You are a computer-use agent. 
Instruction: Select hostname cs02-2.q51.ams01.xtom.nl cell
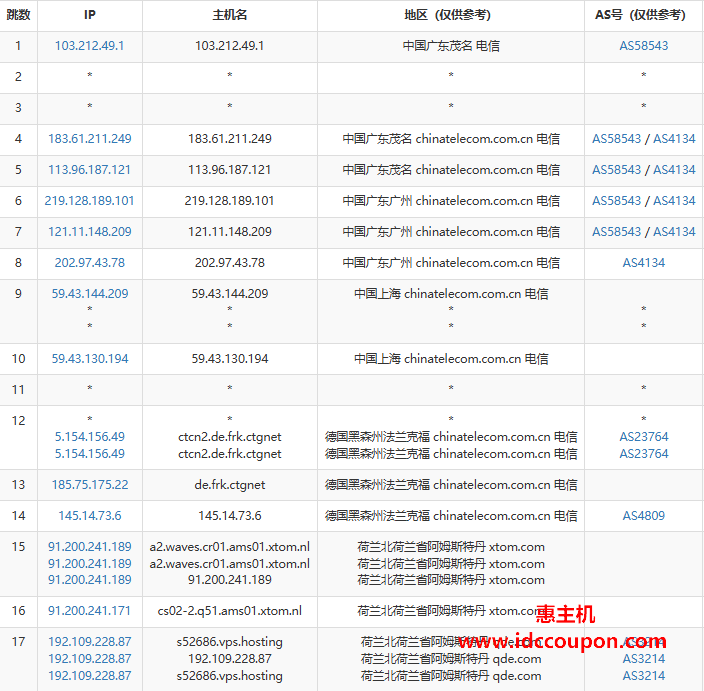[x=229, y=611]
